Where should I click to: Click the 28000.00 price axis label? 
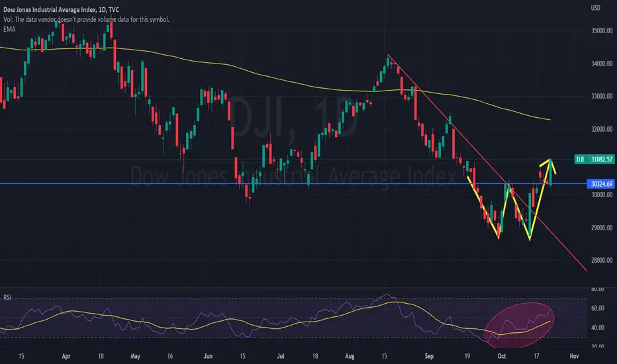coord(602,260)
